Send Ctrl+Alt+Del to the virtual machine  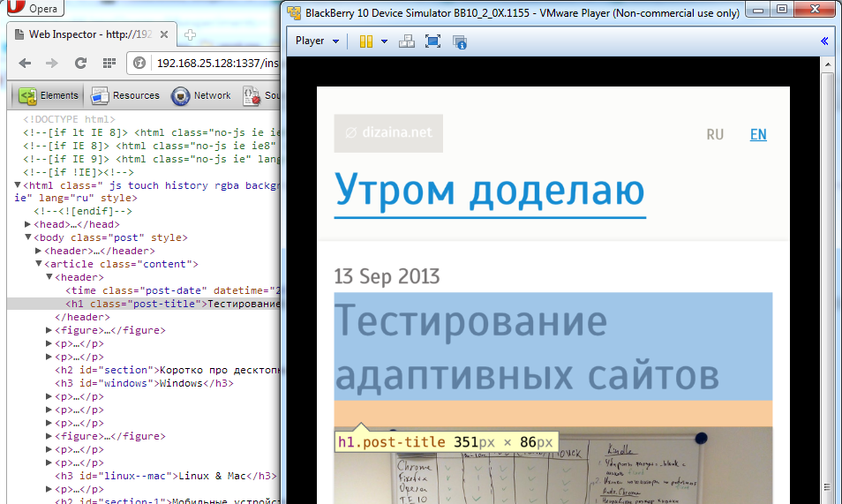(x=406, y=41)
